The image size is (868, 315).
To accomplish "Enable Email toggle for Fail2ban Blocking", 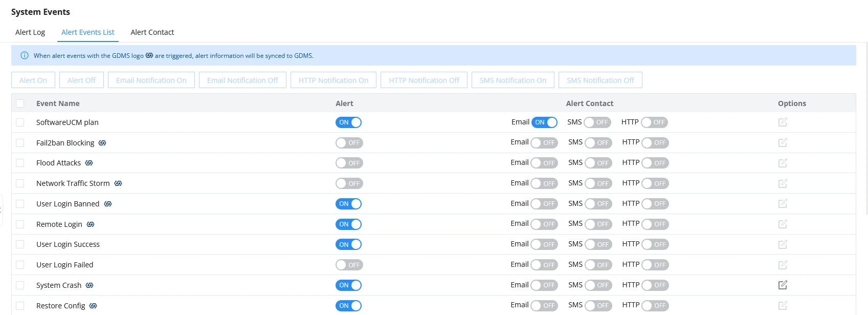I will tap(544, 143).
